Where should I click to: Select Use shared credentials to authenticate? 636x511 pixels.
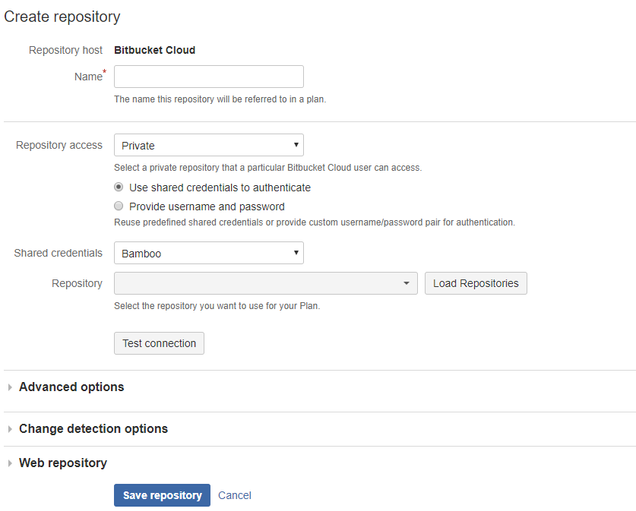point(118,187)
